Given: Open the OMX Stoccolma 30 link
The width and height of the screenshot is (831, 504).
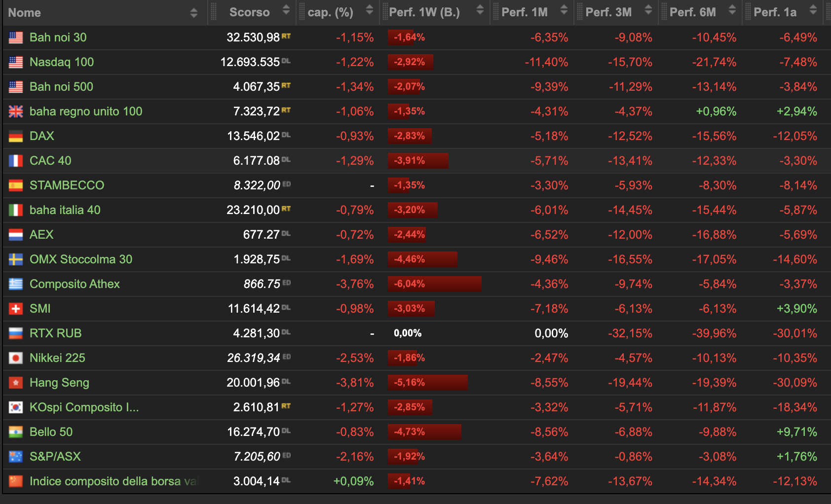Looking at the screenshot, I should pos(81,259).
